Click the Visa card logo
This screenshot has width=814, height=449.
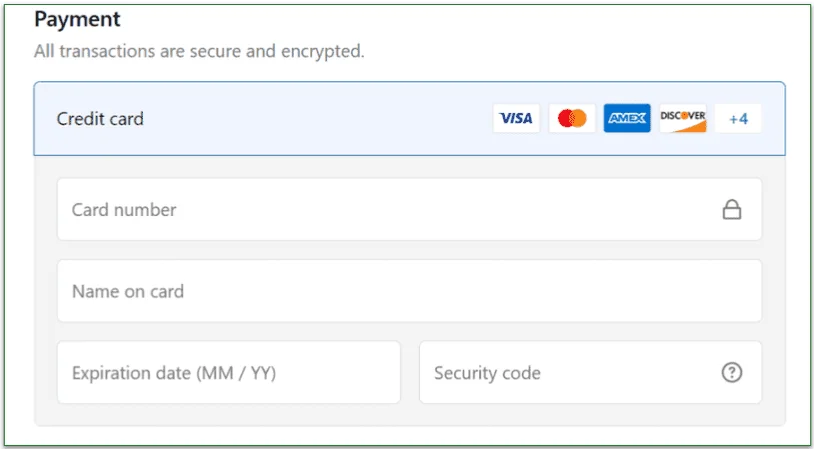(516, 118)
